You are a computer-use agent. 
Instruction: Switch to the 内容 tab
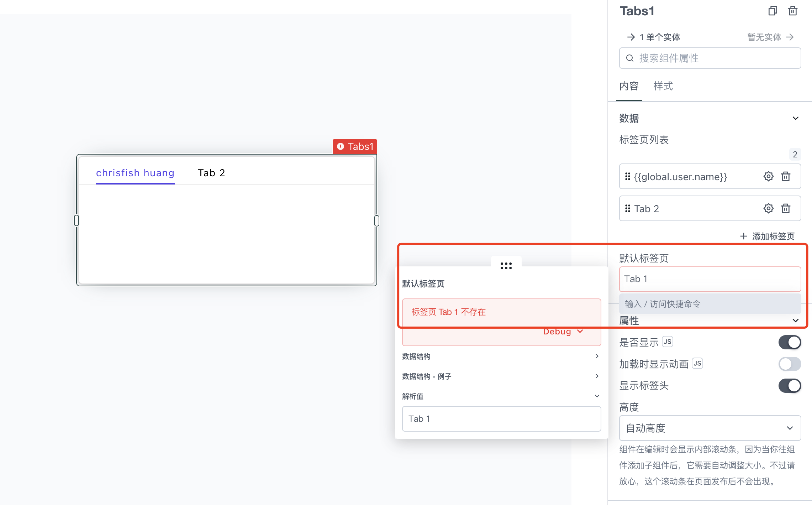pos(629,86)
